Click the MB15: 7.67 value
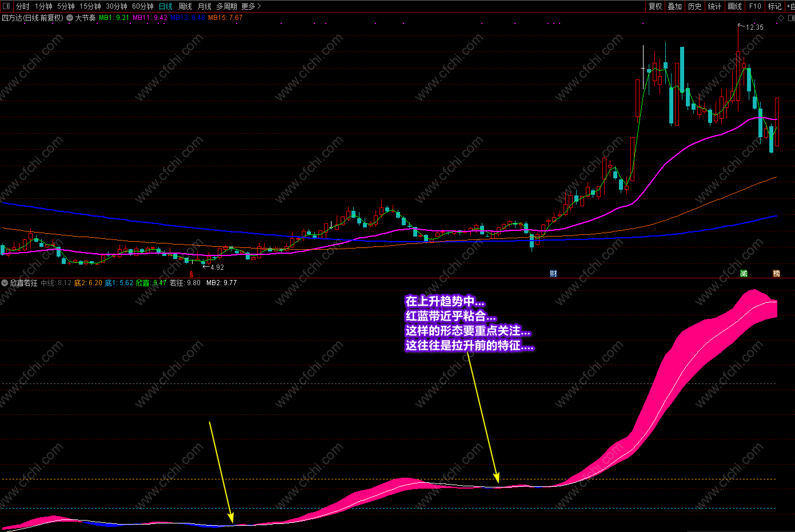Image resolution: width=795 pixels, height=532 pixels. pos(225,18)
